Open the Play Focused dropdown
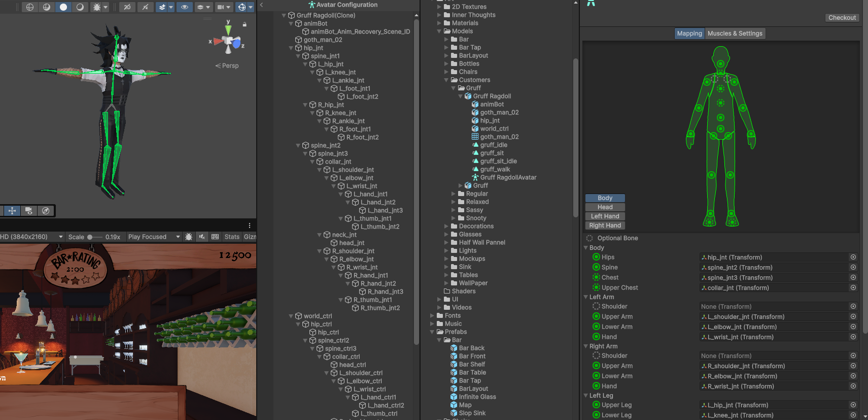 click(154, 237)
